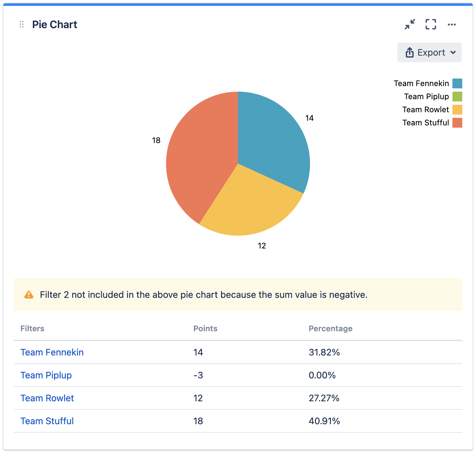Click the Team Fennekin blue legend swatch
The width and height of the screenshot is (476, 453).
click(x=457, y=83)
